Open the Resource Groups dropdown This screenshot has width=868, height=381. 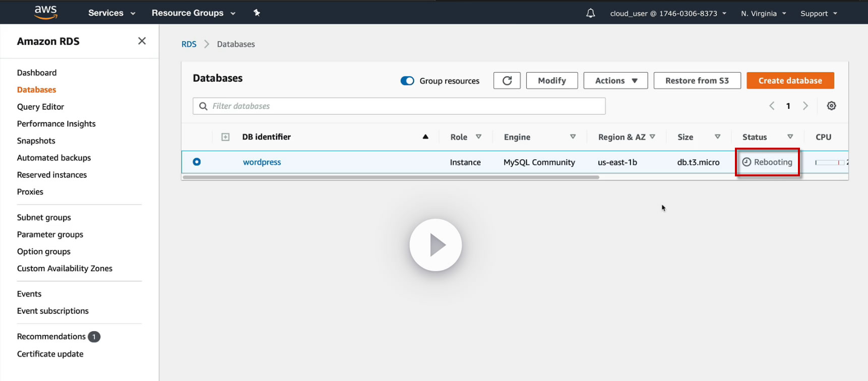194,13
